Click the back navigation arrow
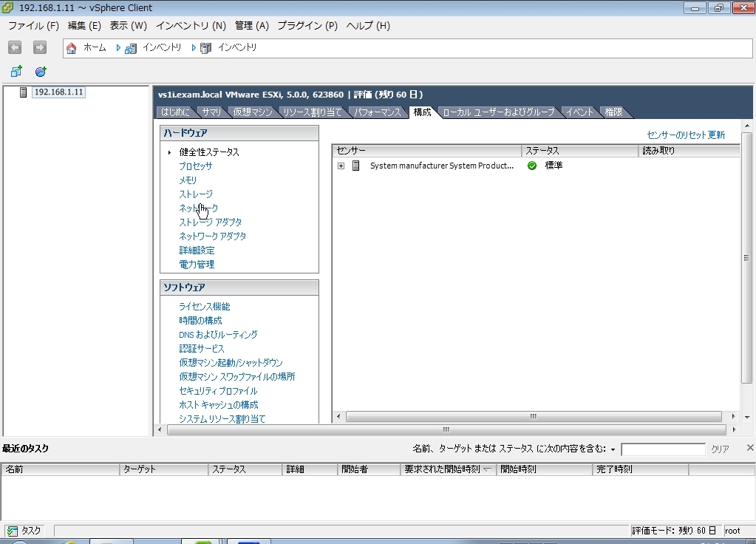This screenshot has height=544, width=756. pyautogui.click(x=15, y=47)
